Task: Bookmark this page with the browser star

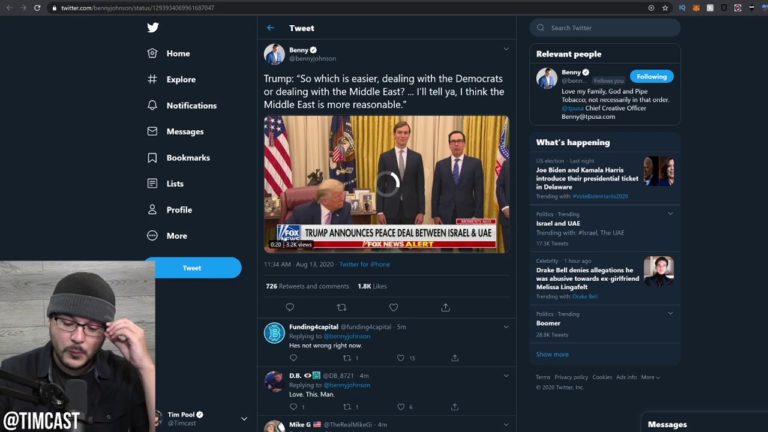Action: click(x=665, y=8)
